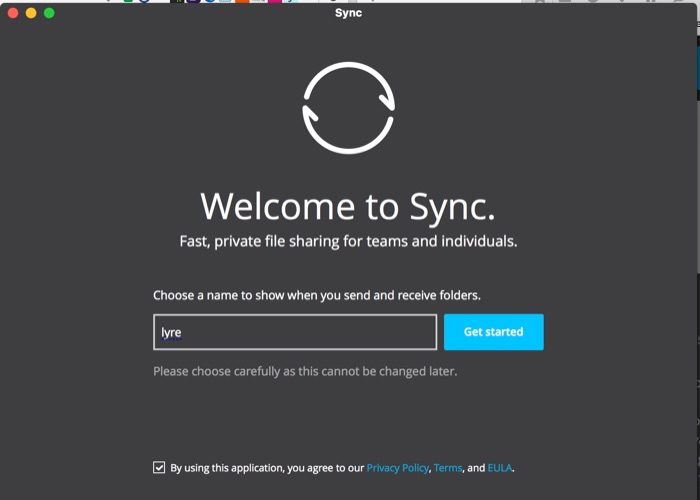Open the Terms link

(448, 468)
